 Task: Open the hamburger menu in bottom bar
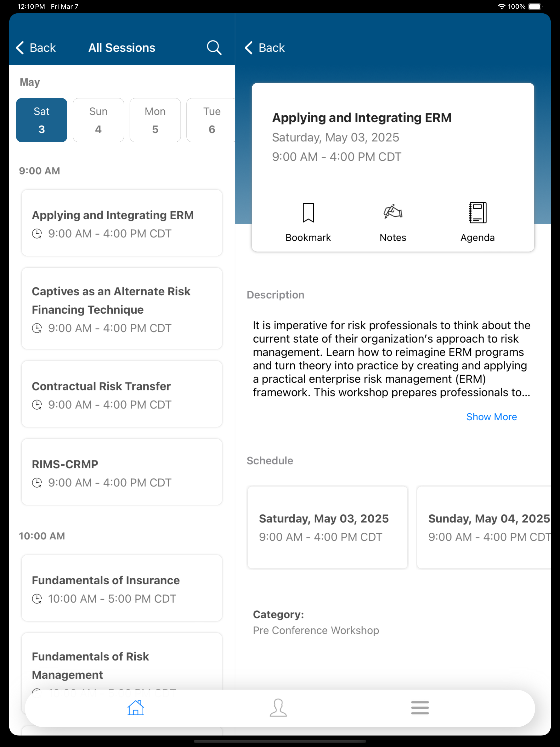(420, 707)
